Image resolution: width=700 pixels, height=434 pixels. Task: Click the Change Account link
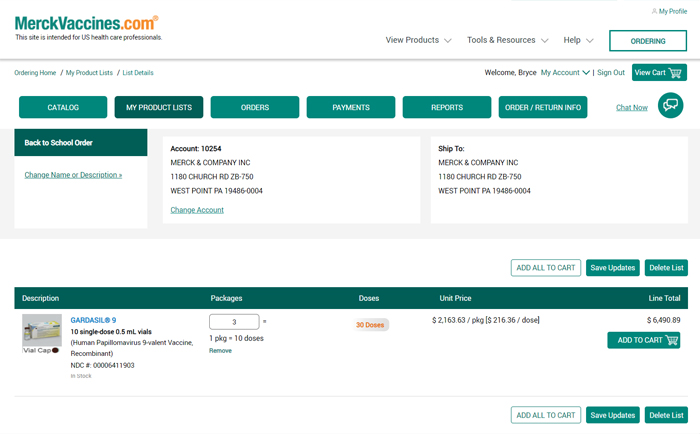(x=197, y=210)
